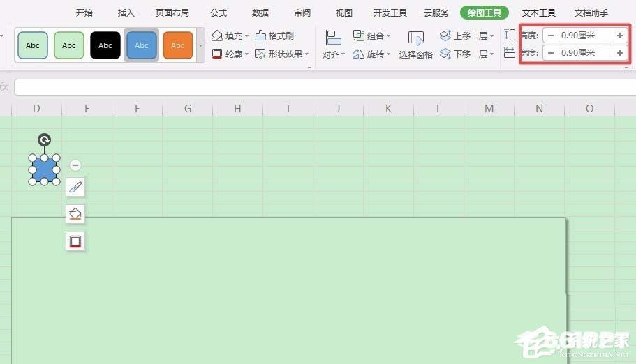Switch to the 视图 tab
The height and width of the screenshot is (364, 636).
tap(344, 13)
